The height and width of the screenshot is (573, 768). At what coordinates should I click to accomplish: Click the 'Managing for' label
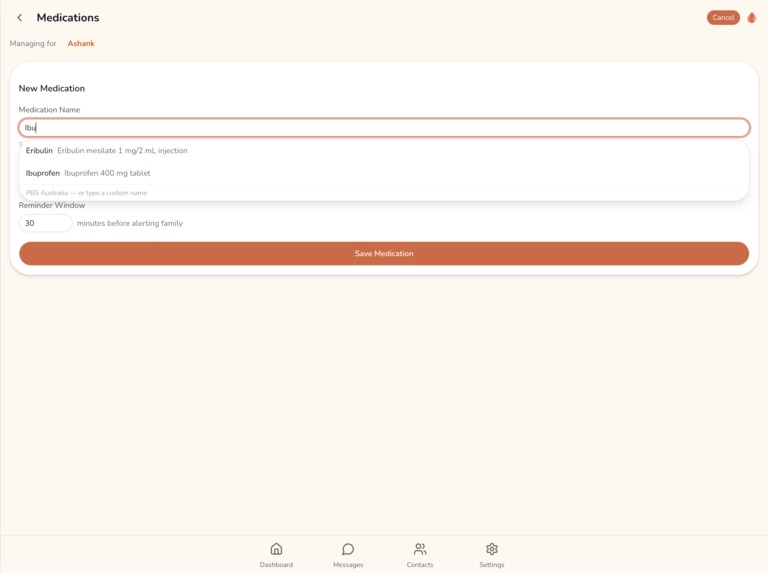(33, 43)
